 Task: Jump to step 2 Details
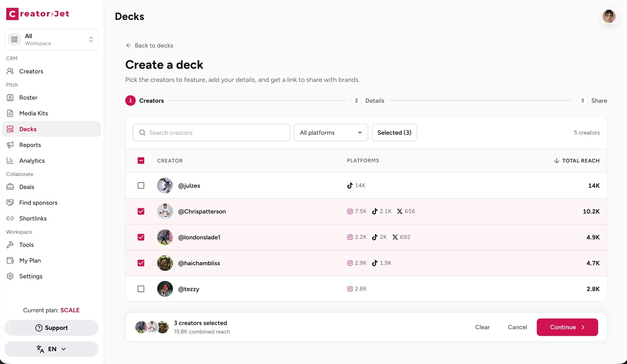(x=368, y=101)
